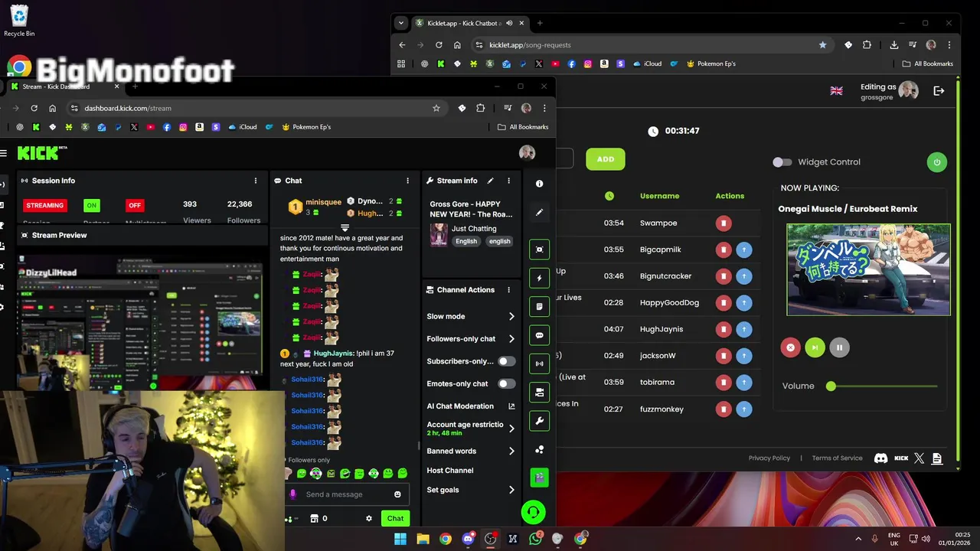This screenshot has width=980, height=551.
Task: Click the Send a message field
Action: (346, 494)
